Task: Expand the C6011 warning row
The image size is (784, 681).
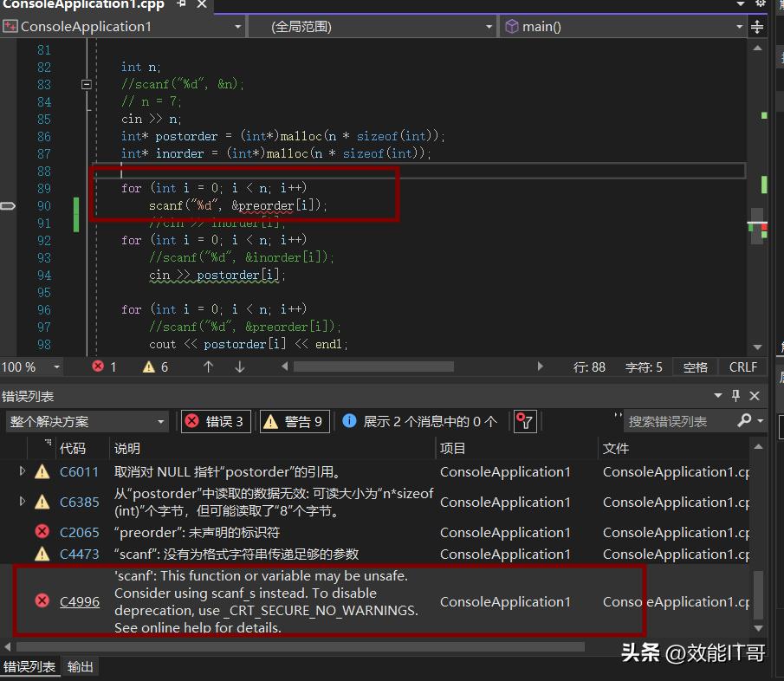Action: point(22,471)
